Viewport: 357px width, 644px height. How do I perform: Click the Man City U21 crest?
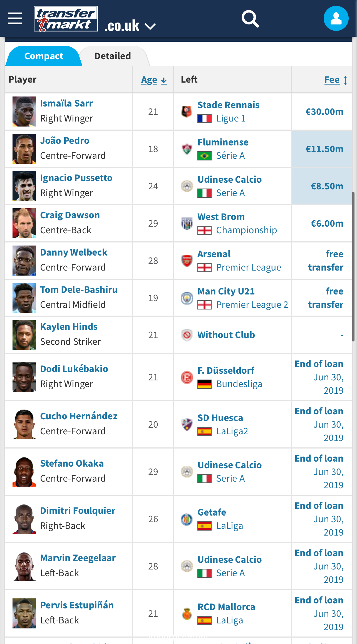coord(187,298)
